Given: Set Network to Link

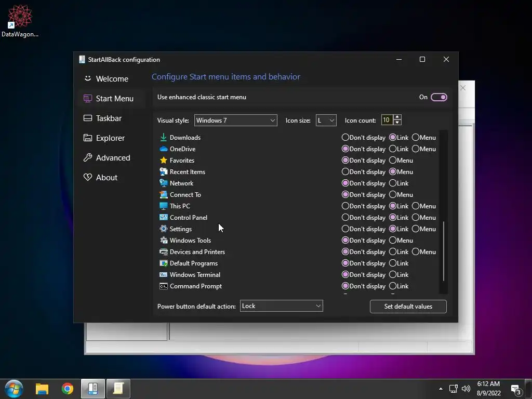Looking at the screenshot, I should point(399,183).
